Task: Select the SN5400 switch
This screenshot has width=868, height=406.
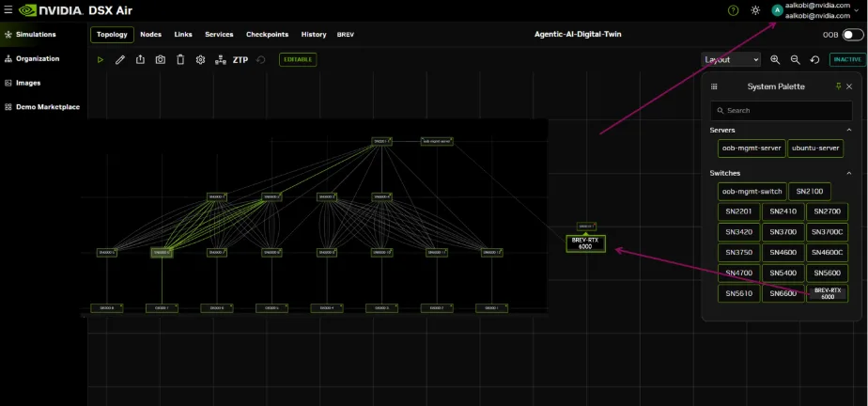Action: tap(783, 273)
